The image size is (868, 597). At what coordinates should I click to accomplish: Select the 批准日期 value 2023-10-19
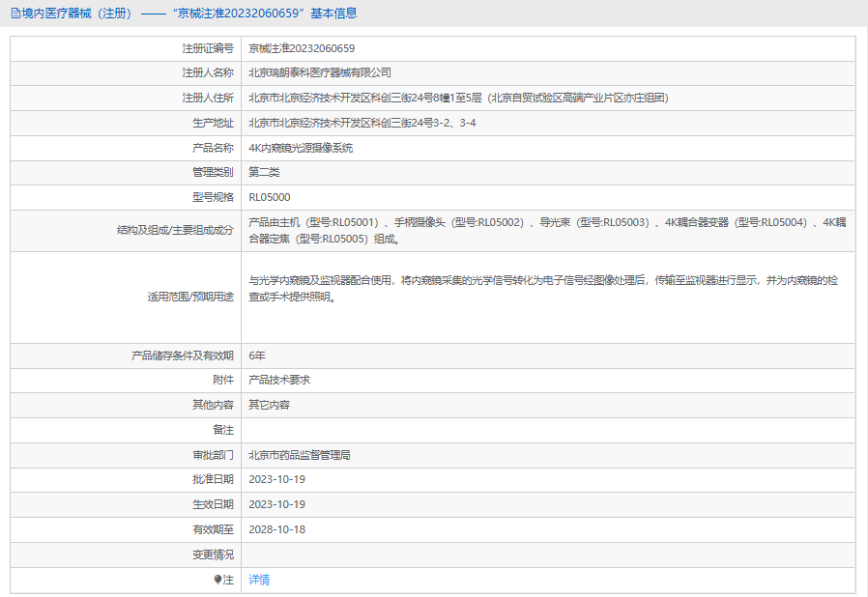[276, 480]
